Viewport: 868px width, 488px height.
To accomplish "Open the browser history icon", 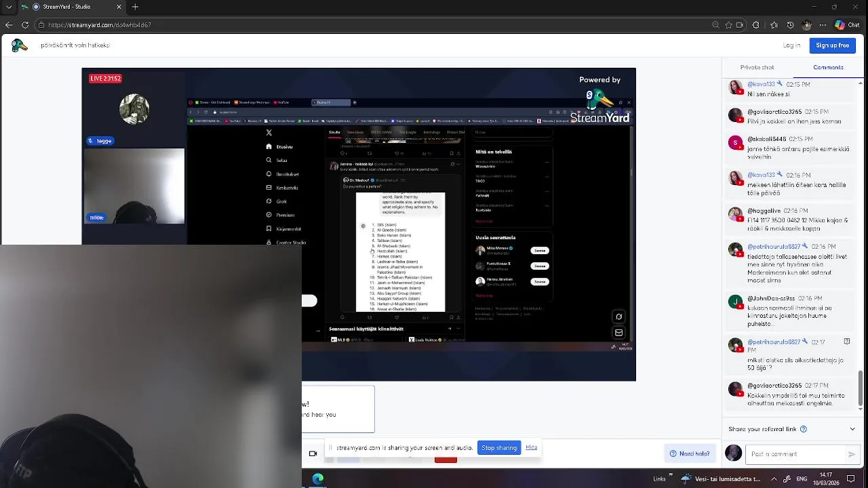I will 790,25.
